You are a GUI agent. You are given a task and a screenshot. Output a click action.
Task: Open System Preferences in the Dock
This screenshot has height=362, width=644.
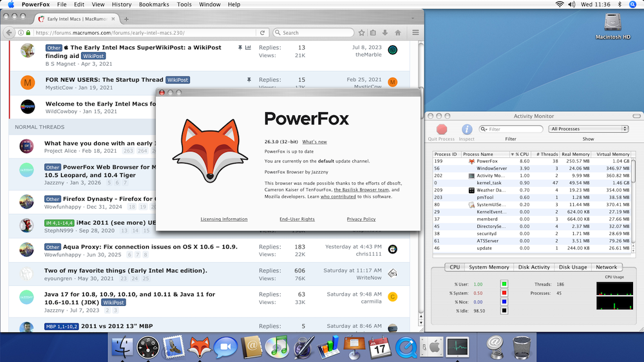[431, 348]
